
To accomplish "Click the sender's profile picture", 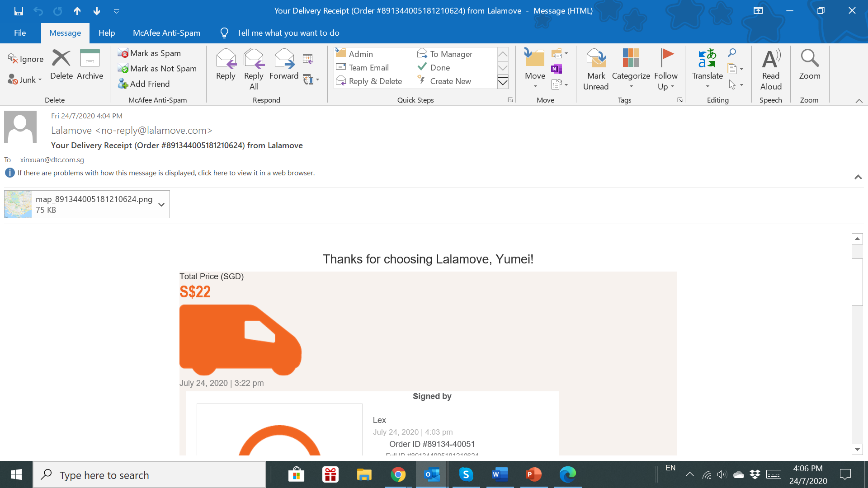I will (x=20, y=127).
